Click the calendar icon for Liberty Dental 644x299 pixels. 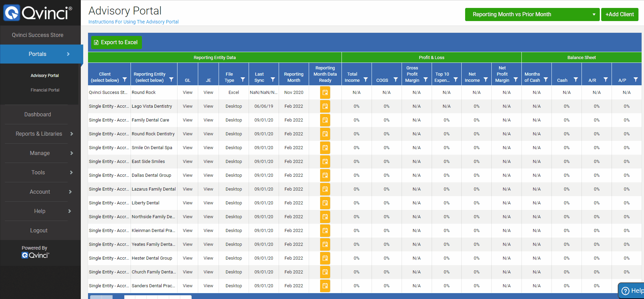(325, 203)
